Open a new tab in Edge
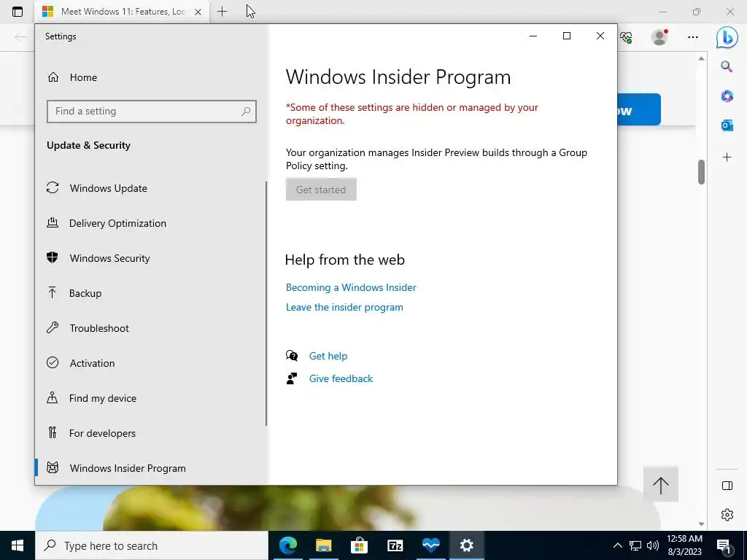The image size is (747, 560). (x=222, y=12)
